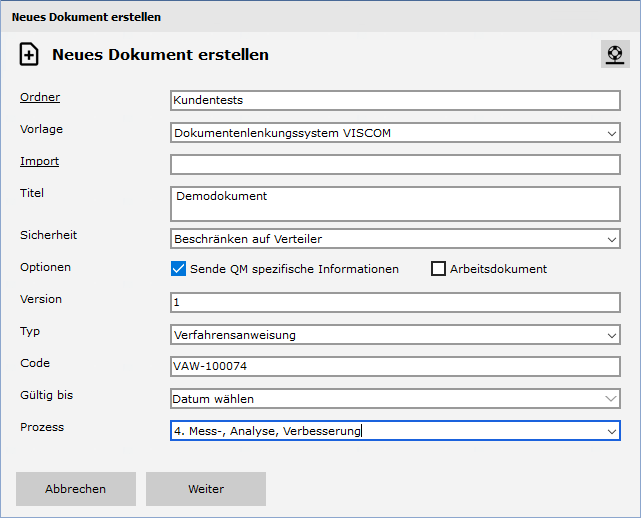Enable the Arbeitsdokument checkbox

click(438, 268)
